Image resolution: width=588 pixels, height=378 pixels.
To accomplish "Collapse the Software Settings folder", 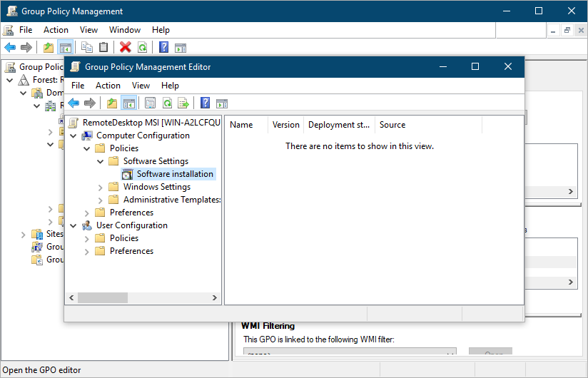I will [x=101, y=161].
